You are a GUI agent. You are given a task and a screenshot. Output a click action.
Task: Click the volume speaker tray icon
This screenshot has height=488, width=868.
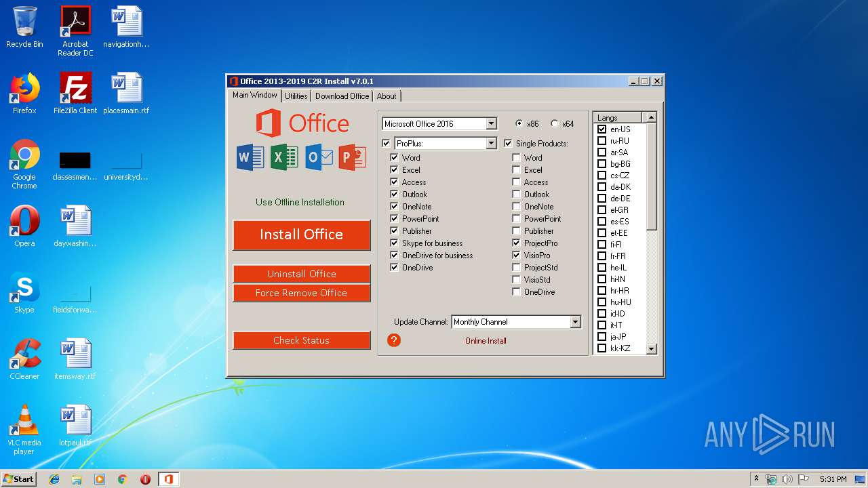787,479
